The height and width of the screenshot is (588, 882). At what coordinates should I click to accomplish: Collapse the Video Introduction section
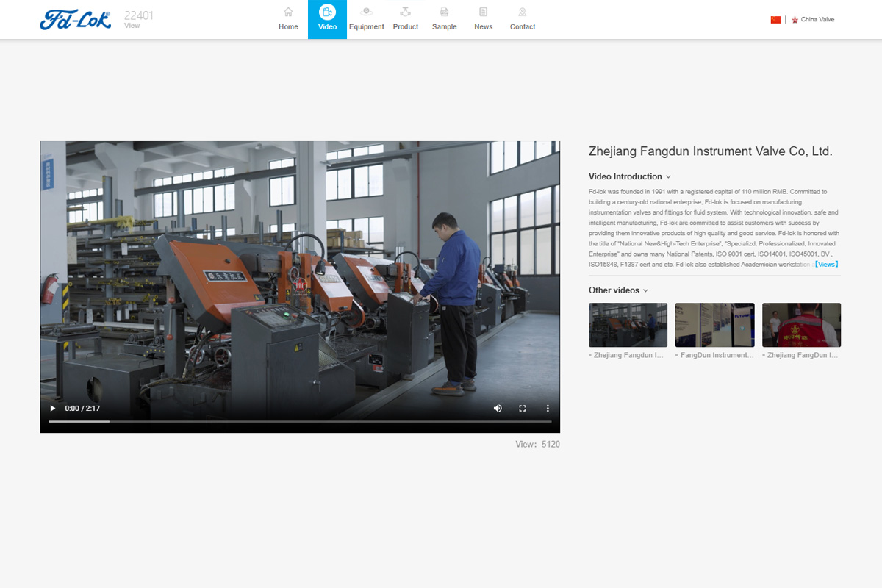[668, 177]
